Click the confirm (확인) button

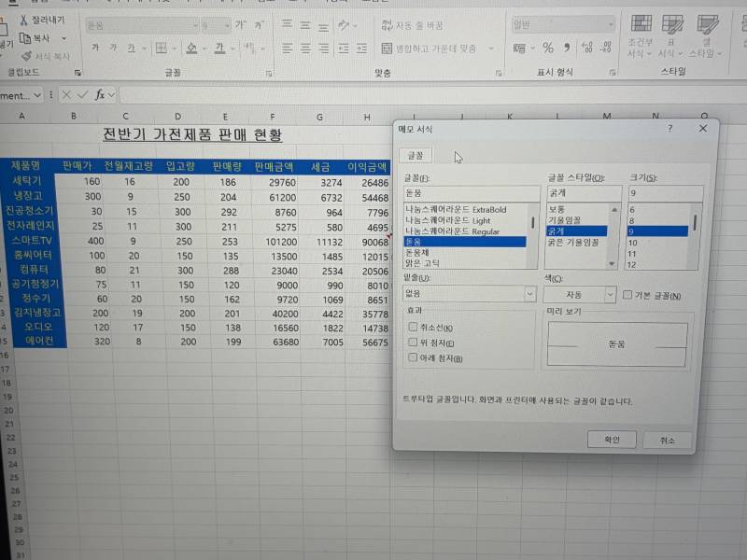tap(612, 439)
